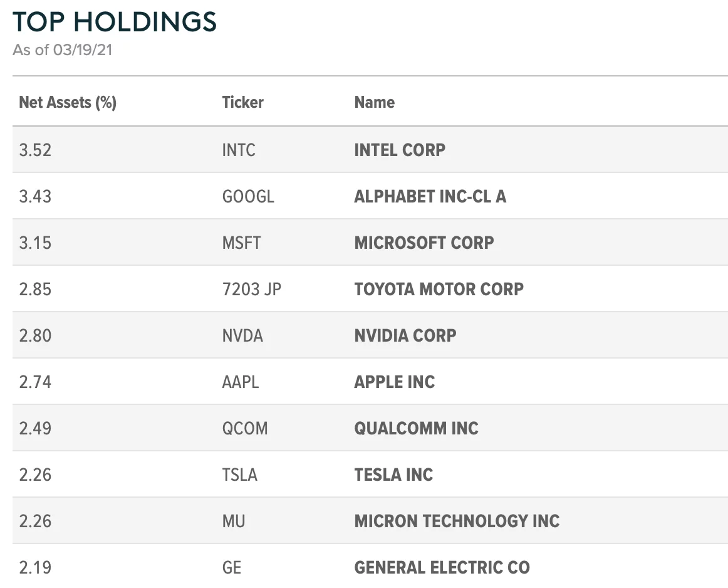Select ALPHABET INC-CL A name
Image resolution: width=728 pixels, height=588 pixels.
(x=430, y=196)
